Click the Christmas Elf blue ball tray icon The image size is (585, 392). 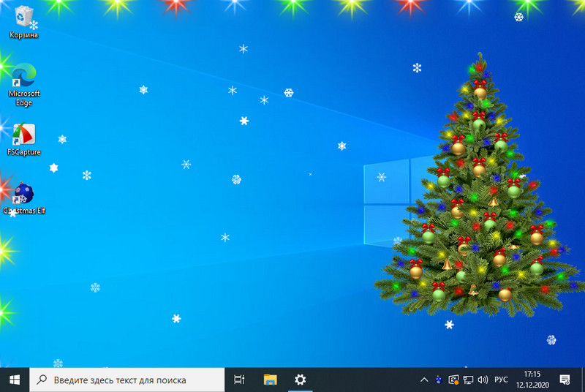point(439,380)
